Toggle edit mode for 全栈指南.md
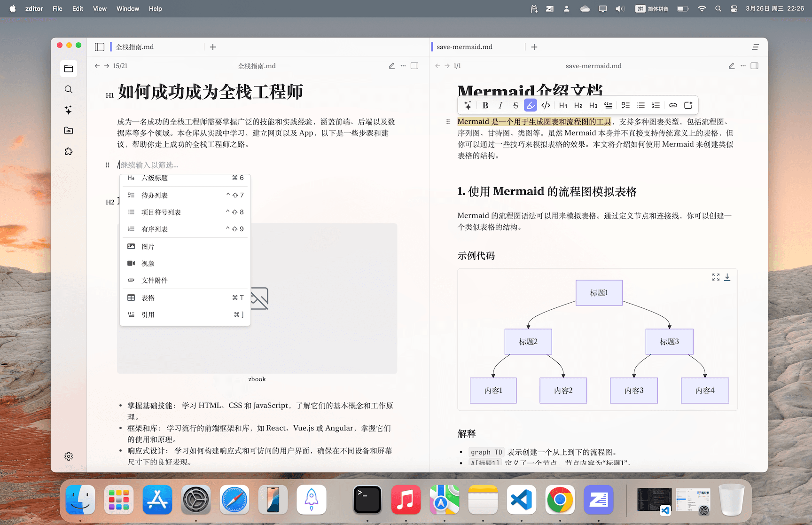The image size is (812, 525). [391, 66]
